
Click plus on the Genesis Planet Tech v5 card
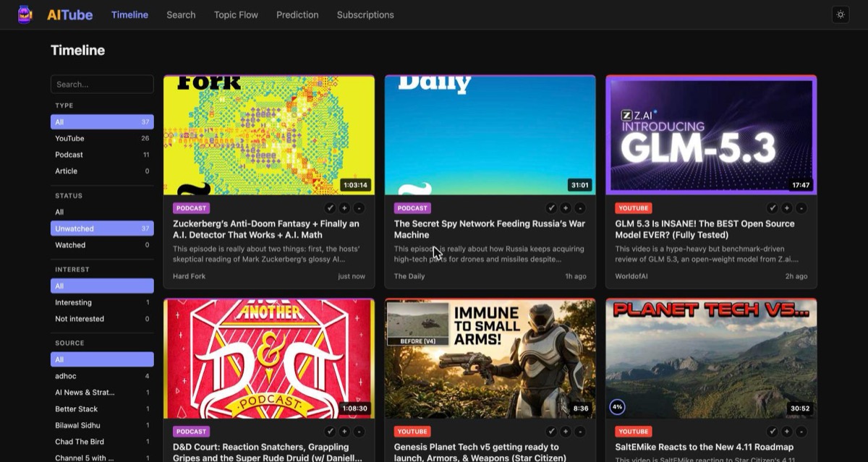[566, 432]
